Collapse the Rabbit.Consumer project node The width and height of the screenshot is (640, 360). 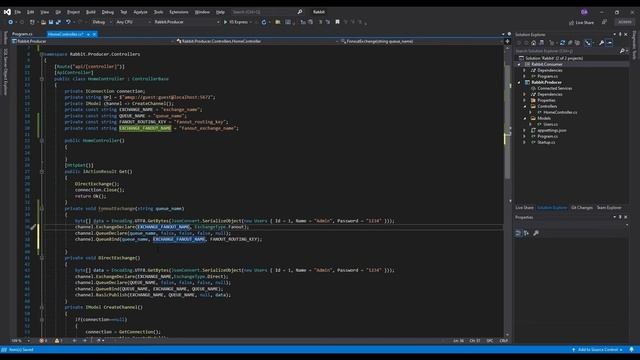519,64
